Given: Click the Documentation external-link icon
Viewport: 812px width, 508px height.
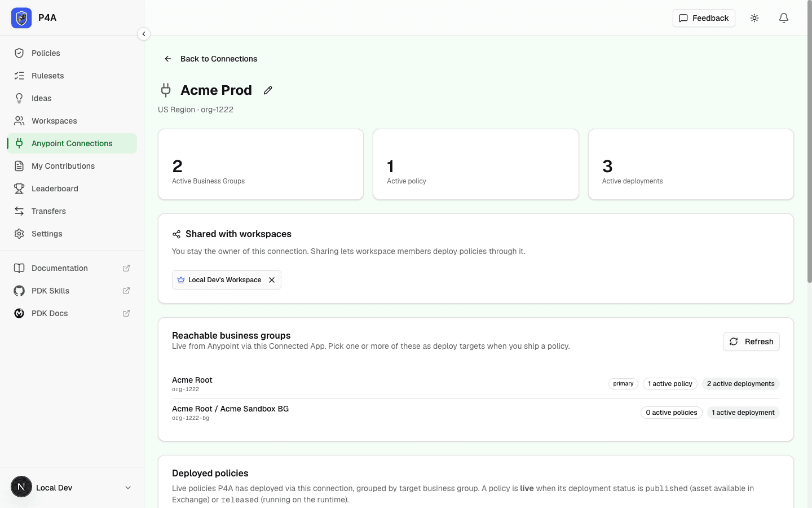Looking at the screenshot, I should 126,268.
